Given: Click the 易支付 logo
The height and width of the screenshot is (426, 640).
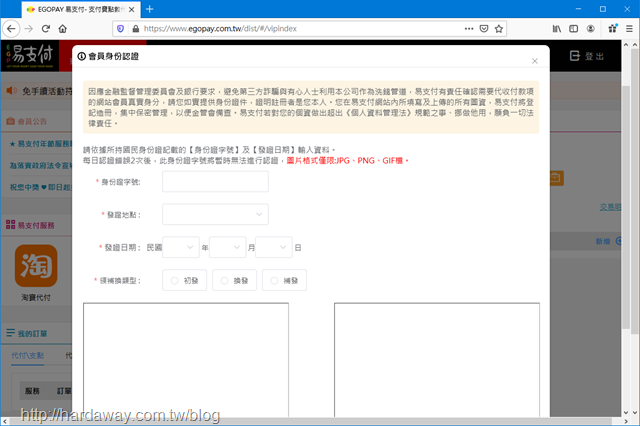Looking at the screenshot, I should 30,55.
